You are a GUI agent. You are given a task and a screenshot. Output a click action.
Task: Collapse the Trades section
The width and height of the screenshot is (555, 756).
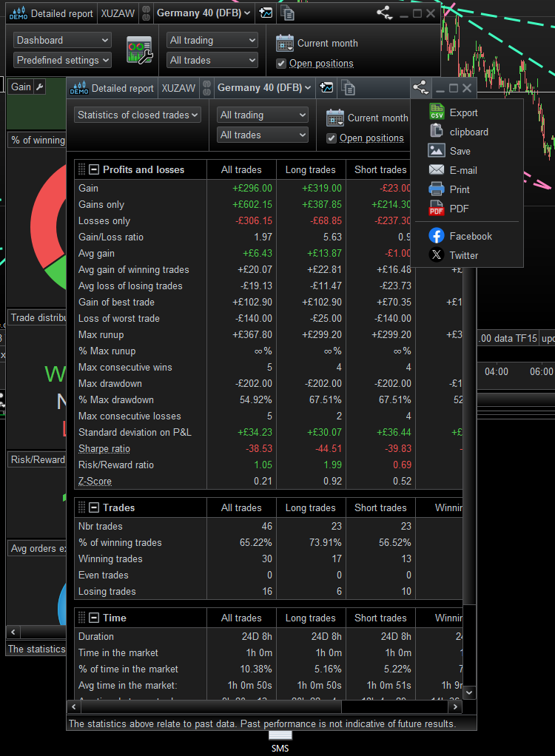(x=95, y=507)
